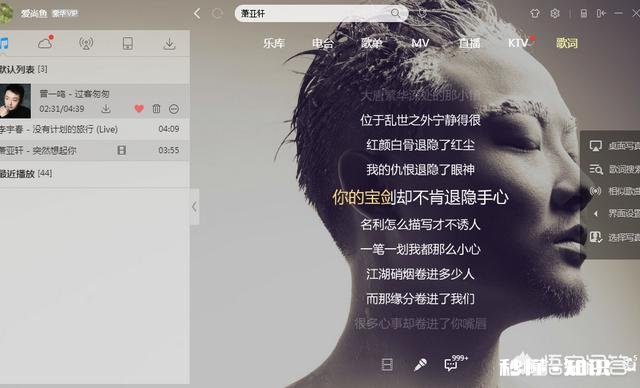
Task: Download the currently playing 过客匆匆 song
Action: pos(106,109)
